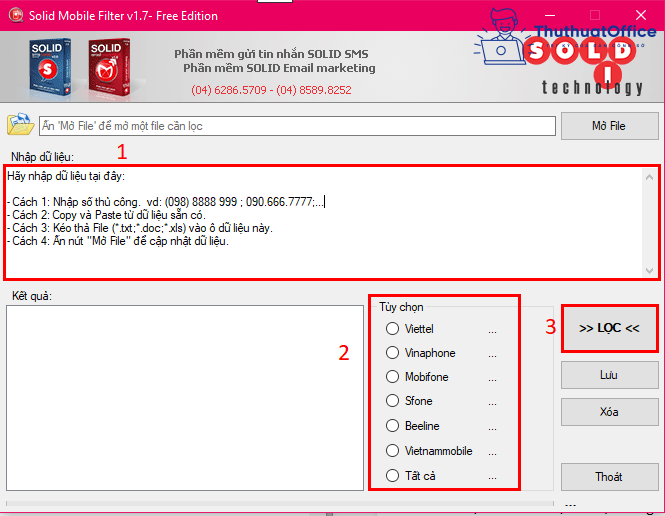Click the >> LỌC << filter button
This screenshot has height=516, width=665.
tap(609, 329)
